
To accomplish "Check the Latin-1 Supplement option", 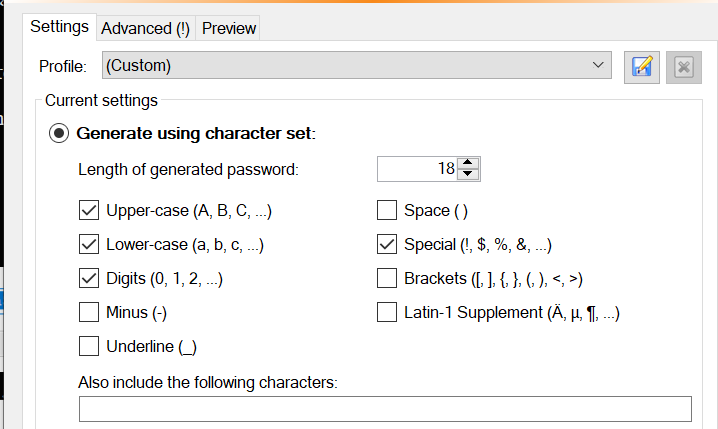I will (387, 312).
